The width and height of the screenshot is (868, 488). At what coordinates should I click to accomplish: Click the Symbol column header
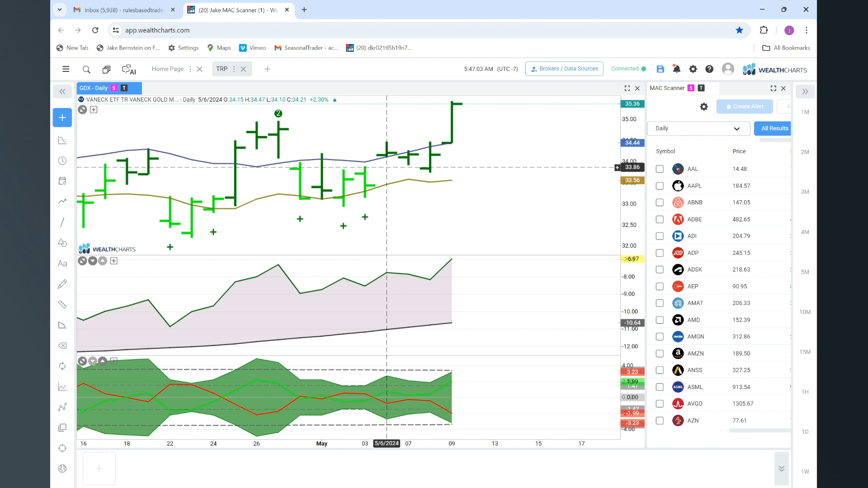coord(665,151)
